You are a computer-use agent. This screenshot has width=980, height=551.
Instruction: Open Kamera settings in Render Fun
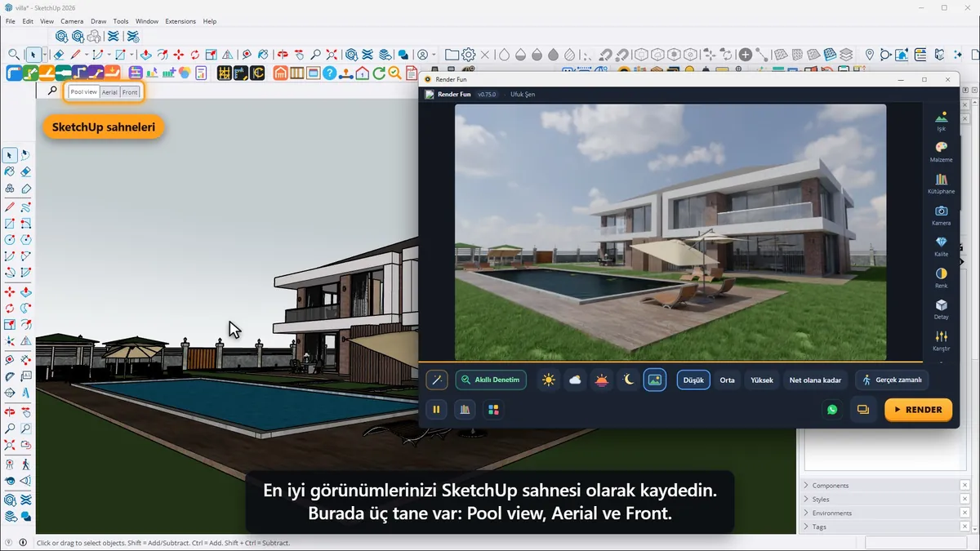[x=941, y=216]
